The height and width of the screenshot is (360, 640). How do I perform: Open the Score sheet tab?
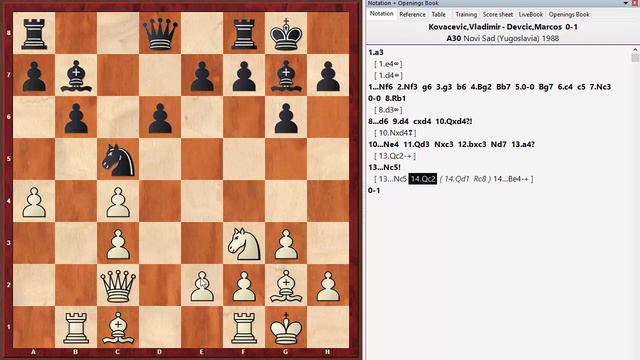point(498,14)
